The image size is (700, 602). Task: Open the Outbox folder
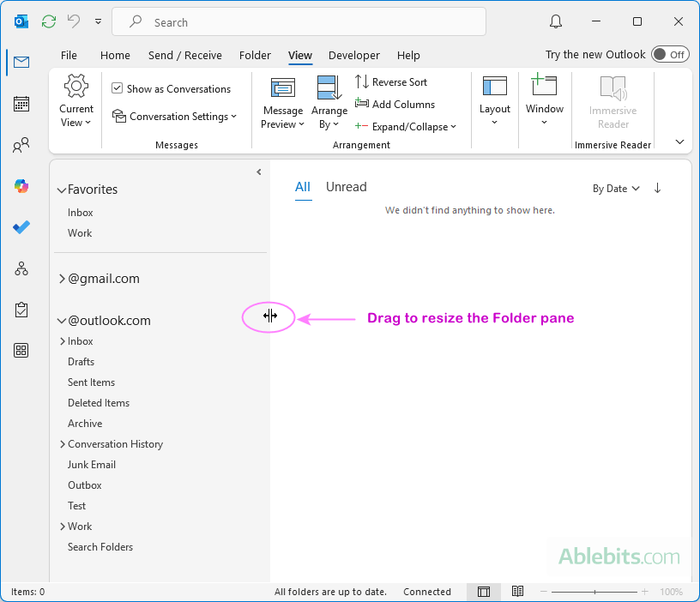tap(85, 485)
